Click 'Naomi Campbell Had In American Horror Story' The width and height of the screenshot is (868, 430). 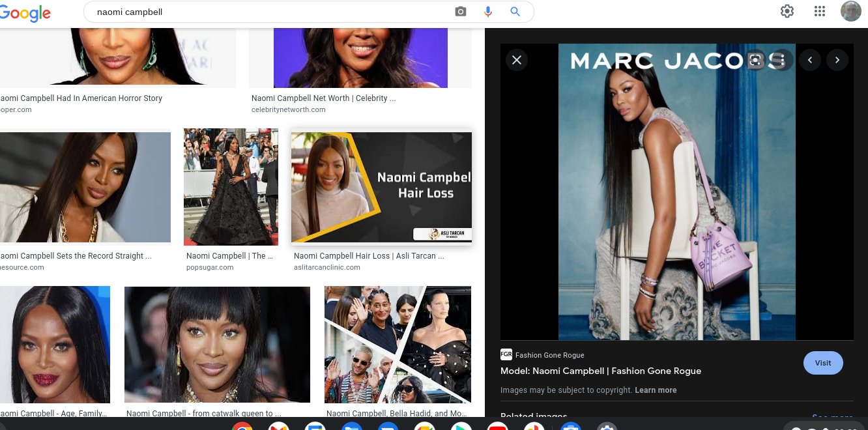pyautogui.click(x=81, y=98)
